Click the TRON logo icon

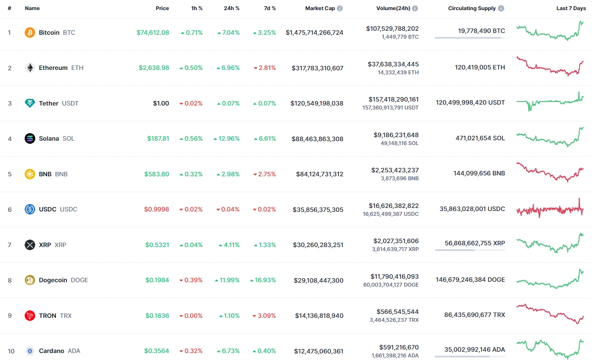tap(30, 316)
